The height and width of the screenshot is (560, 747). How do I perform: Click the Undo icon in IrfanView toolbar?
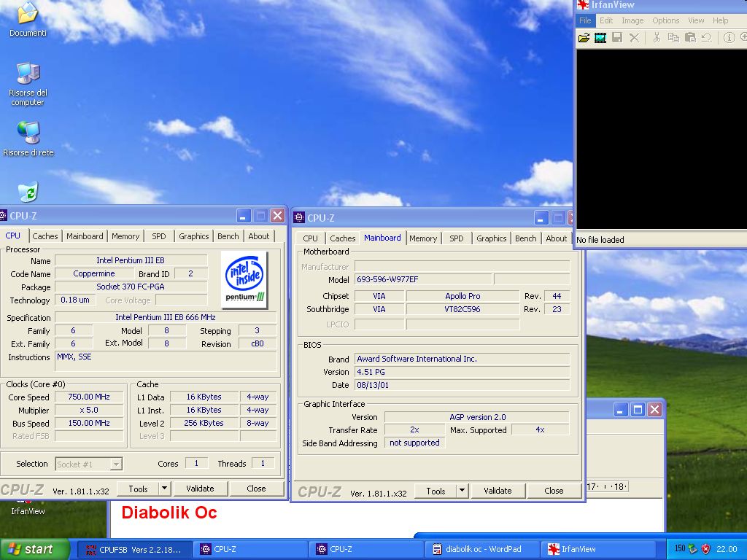[706, 38]
